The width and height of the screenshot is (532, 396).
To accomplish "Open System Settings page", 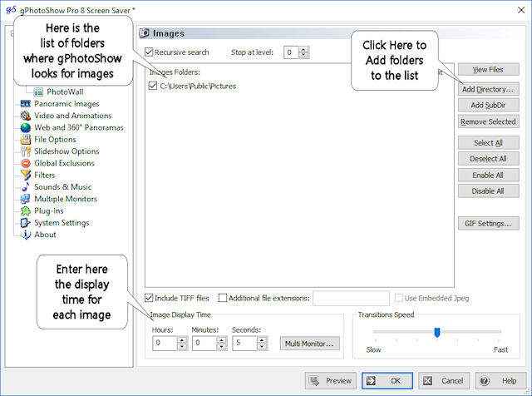I will pyautogui.click(x=62, y=223).
